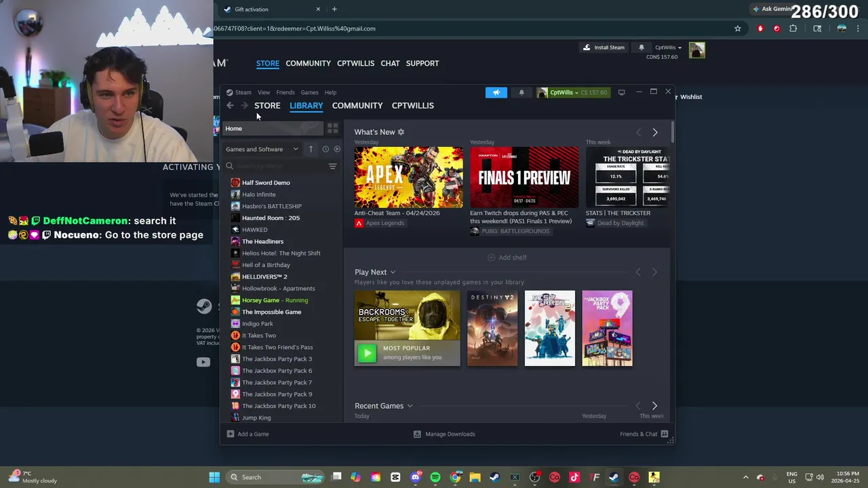Open the Friends menu
868x488 pixels.
[x=285, y=92]
